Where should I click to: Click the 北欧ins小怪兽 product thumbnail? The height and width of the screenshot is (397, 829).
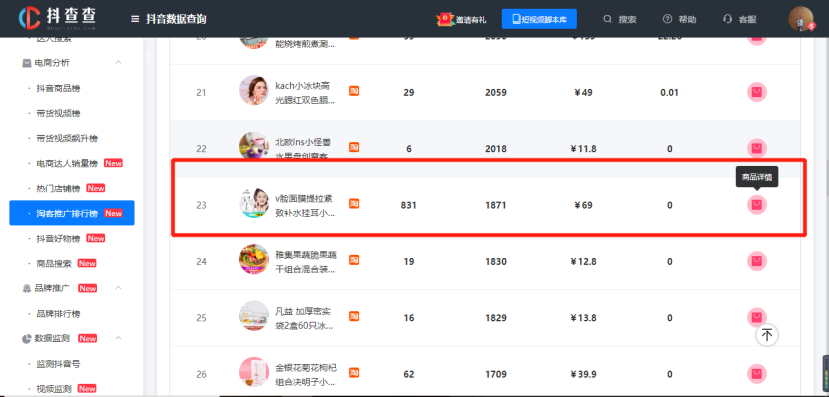[x=254, y=146]
